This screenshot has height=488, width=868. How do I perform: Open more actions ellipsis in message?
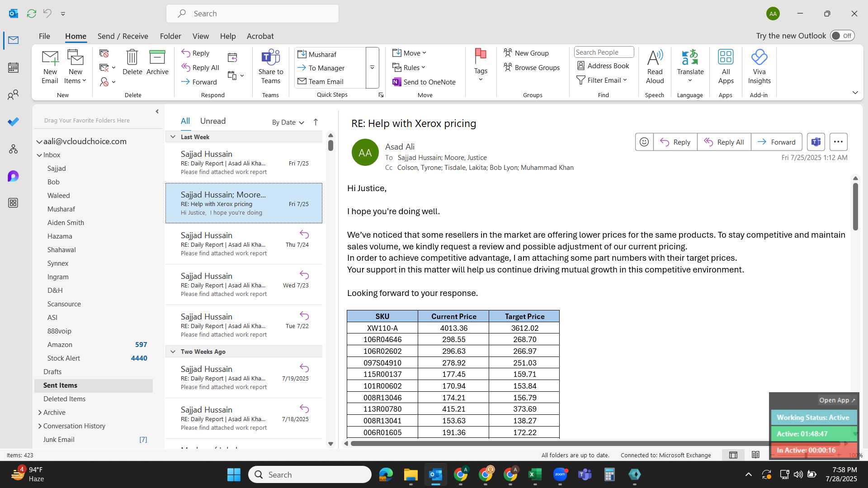coord(838,142)
